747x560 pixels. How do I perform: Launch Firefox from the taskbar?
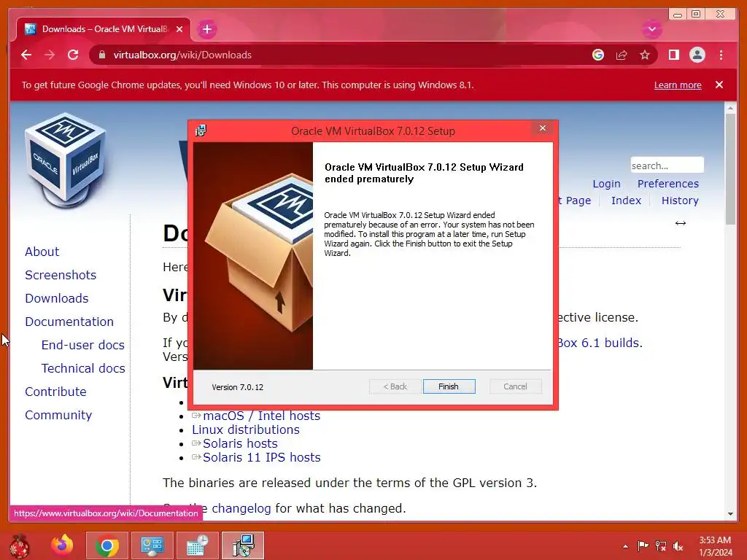point(63,545)
